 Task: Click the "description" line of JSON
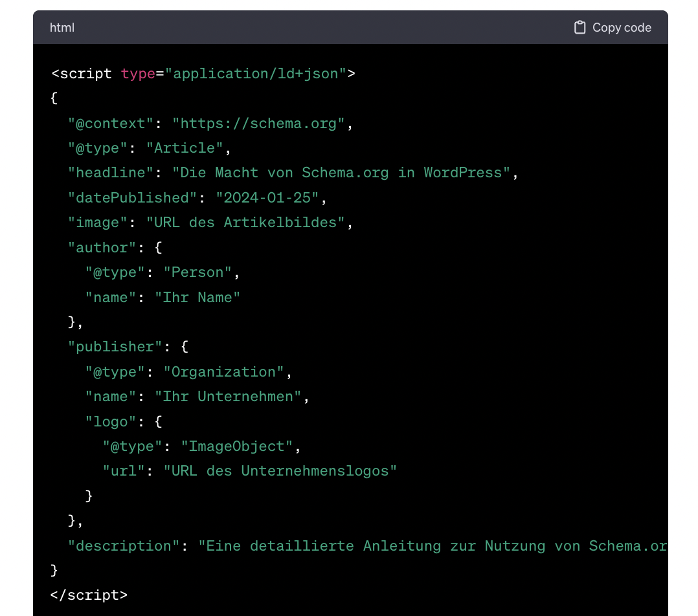pos(367,545)
